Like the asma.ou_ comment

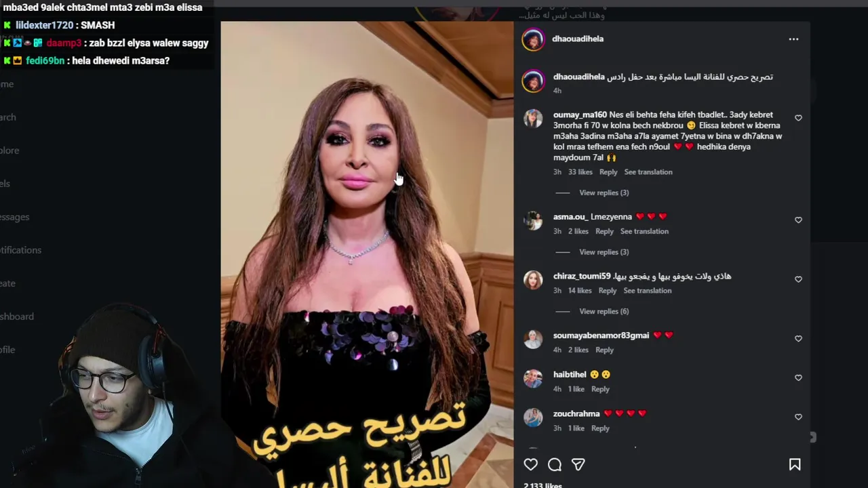coord(798,220)
